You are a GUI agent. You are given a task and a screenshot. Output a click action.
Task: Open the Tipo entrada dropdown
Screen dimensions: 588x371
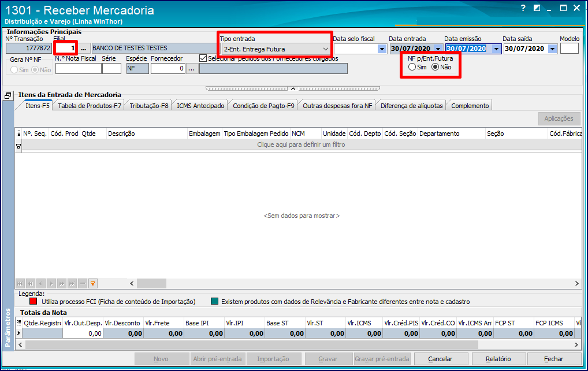(325, 49)
